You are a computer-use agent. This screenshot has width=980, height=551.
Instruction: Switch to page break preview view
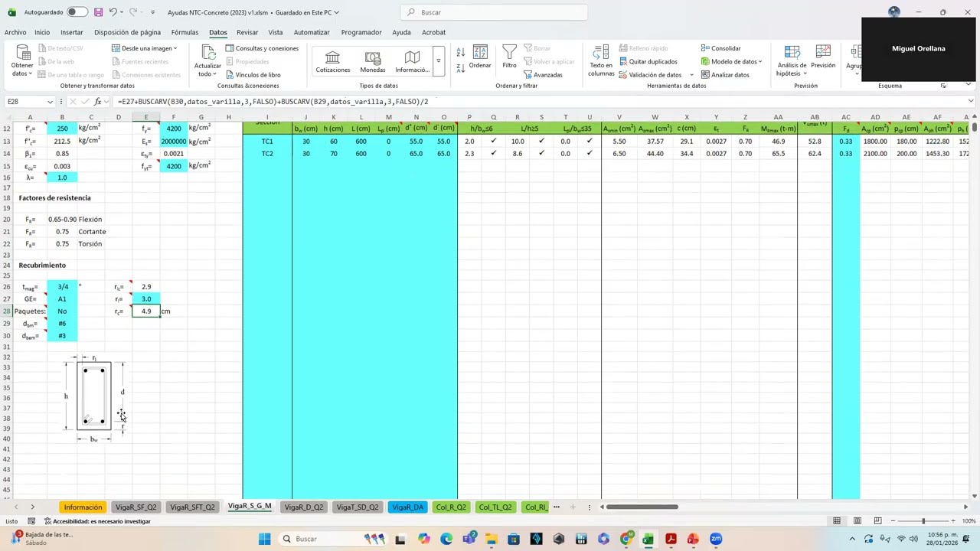878,521
